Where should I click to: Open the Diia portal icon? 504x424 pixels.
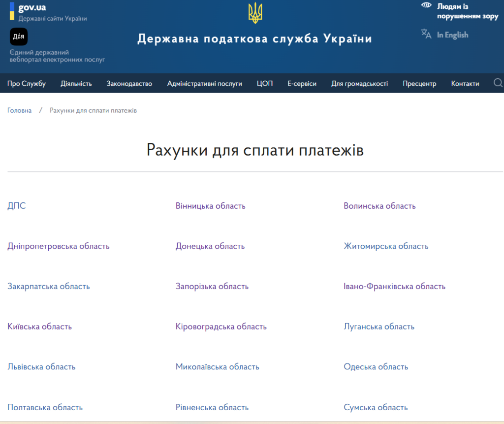(19, 36)
